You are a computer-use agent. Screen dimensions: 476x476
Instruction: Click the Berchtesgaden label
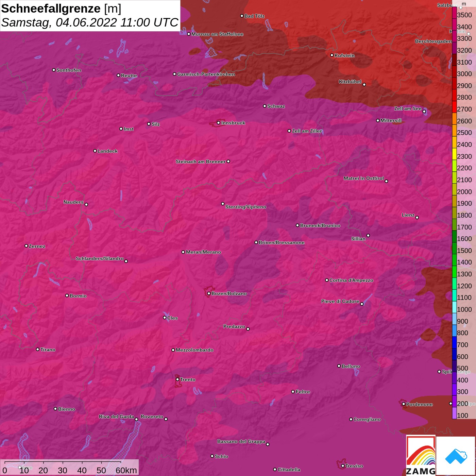tap(434, 41)
